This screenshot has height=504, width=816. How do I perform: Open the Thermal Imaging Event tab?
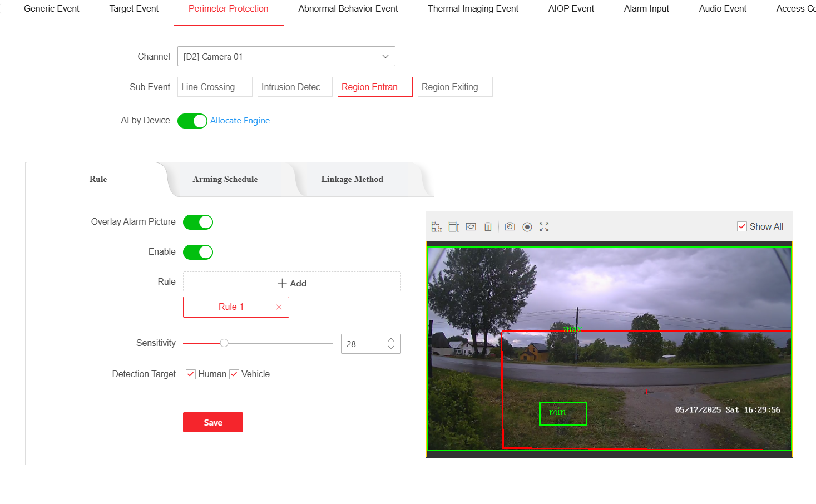point(473,9)
